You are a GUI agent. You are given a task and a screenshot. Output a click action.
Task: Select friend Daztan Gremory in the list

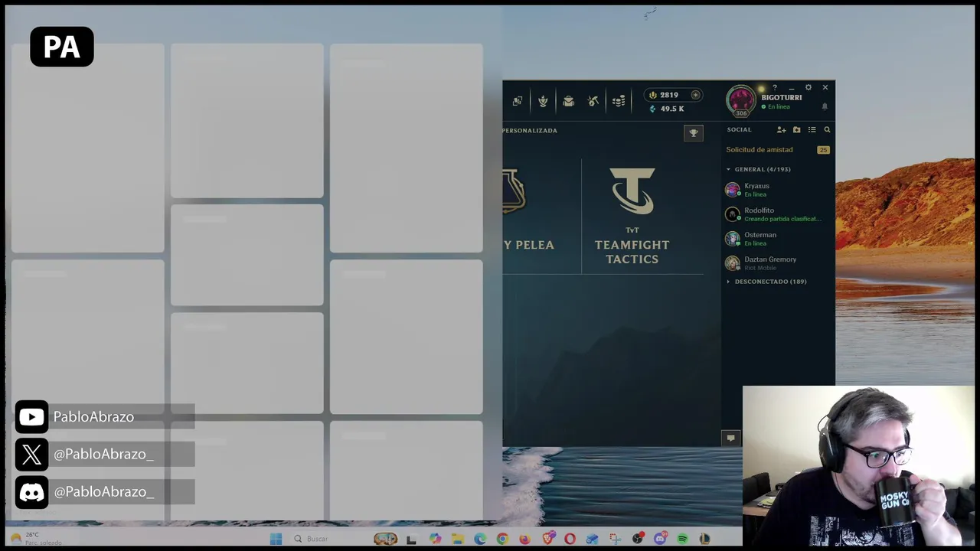778,263
